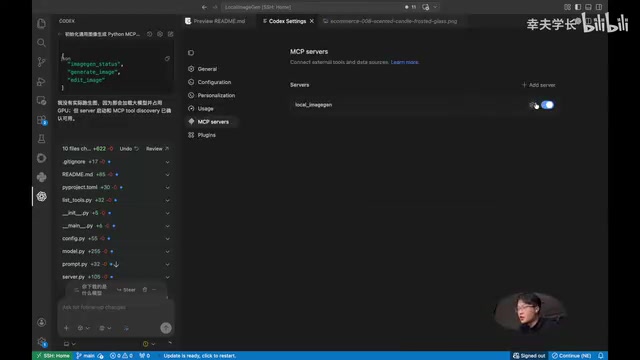Viewport: 640px width, 360px height.
Task: Open the Search view in activity bar
Action: tap(41, 42)
